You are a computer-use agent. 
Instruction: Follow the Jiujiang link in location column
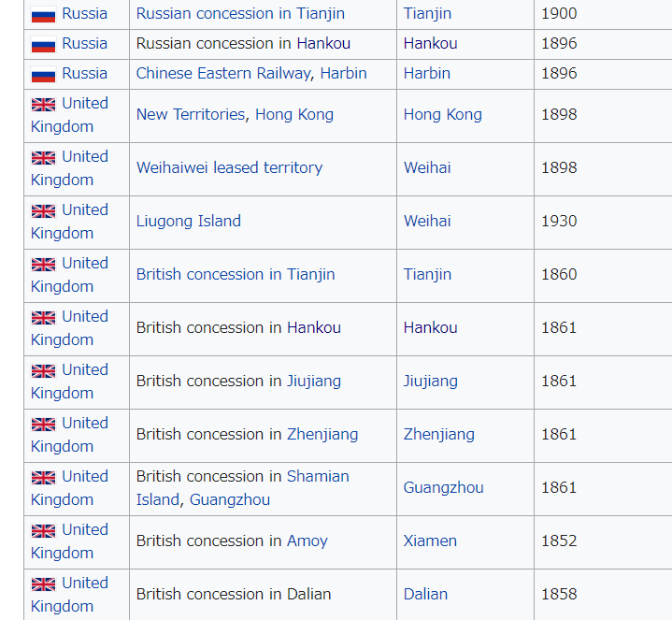point(431,382)
